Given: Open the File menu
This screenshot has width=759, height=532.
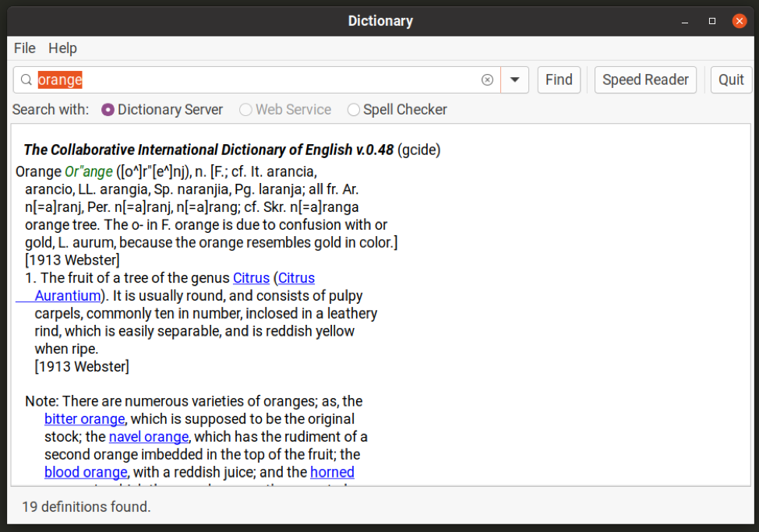Looking at the screenshot, I should pos(25,48).
